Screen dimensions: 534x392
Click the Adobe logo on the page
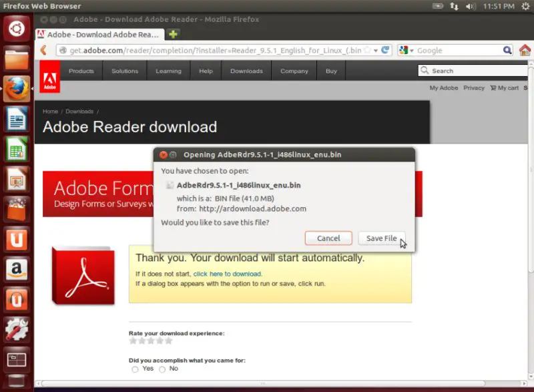pos(49,77)
